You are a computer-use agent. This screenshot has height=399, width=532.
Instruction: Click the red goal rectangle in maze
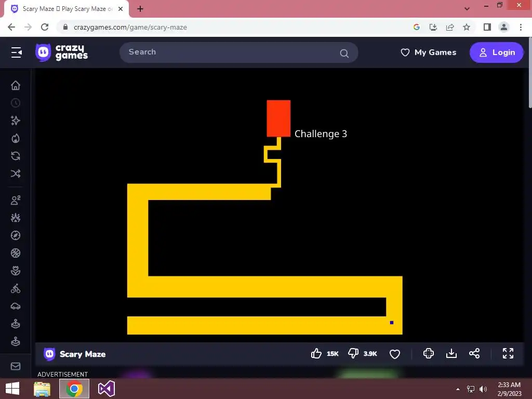pyautogui.click(x=278, y=118)
